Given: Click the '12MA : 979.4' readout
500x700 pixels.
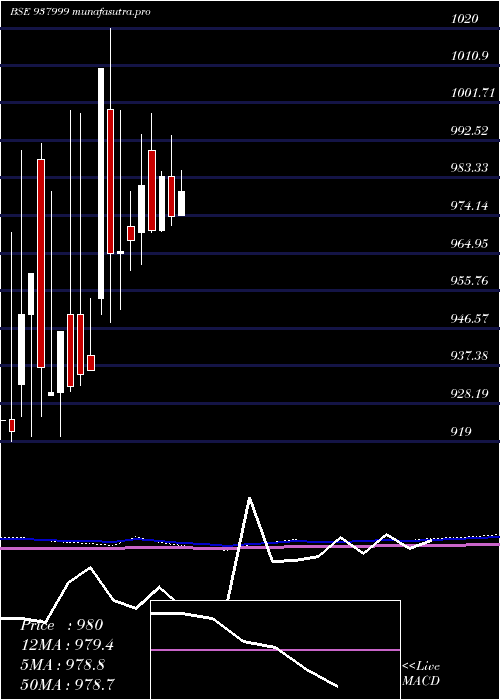Looking at the screenshot, I should 67,645.
